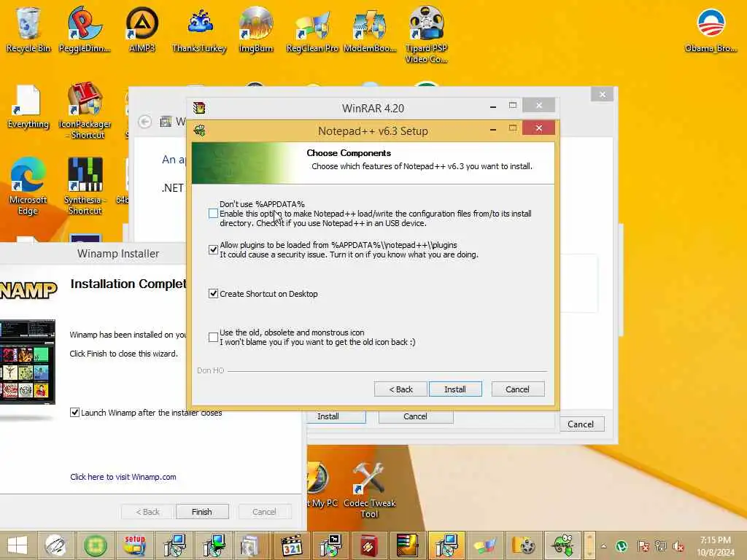Screen dimensions: 747x560
Task: Open the Microsoft Edge desktop shortcut
Action: click(x=28, y=186)
